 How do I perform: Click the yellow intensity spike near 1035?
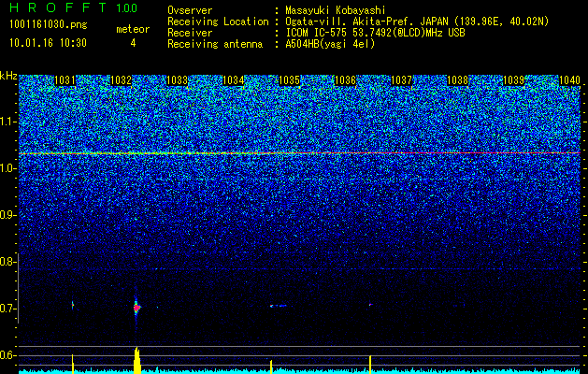(x=271, y=367)
